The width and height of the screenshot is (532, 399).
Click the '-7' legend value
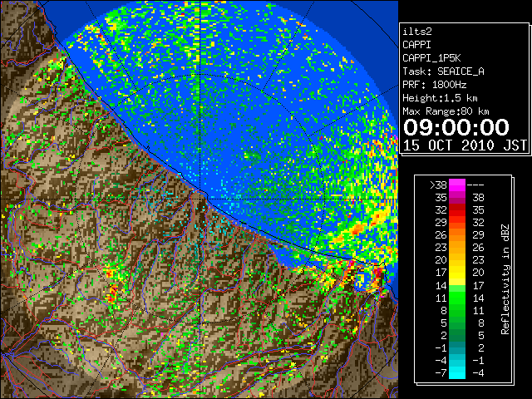(441, 372)
